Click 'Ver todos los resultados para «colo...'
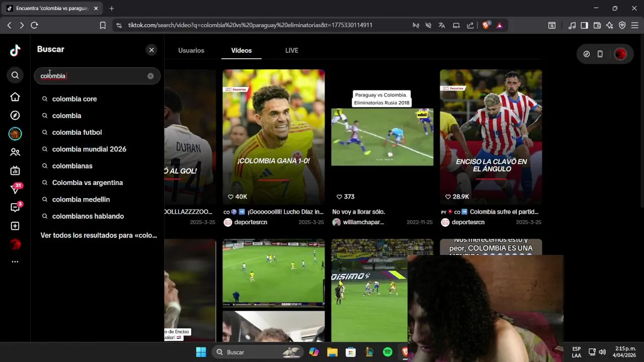This screenshot has width=644, height=362. click(x=99, y=235)
